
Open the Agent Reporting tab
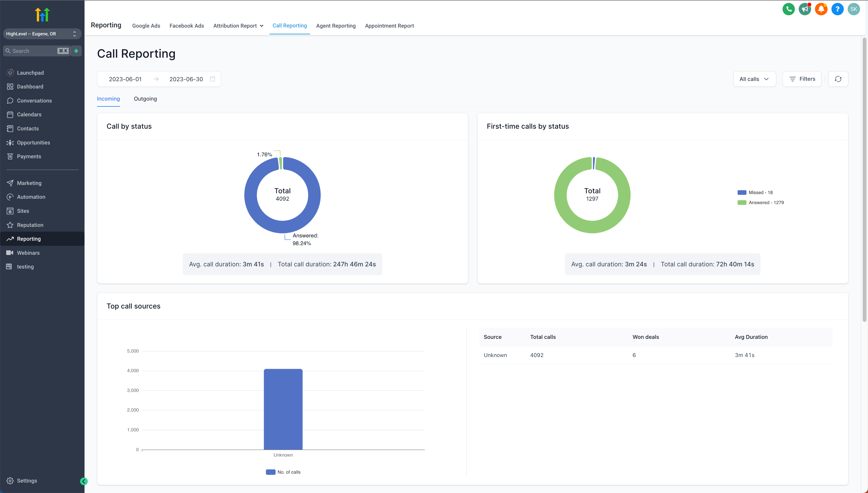click(x=336, y=26)
